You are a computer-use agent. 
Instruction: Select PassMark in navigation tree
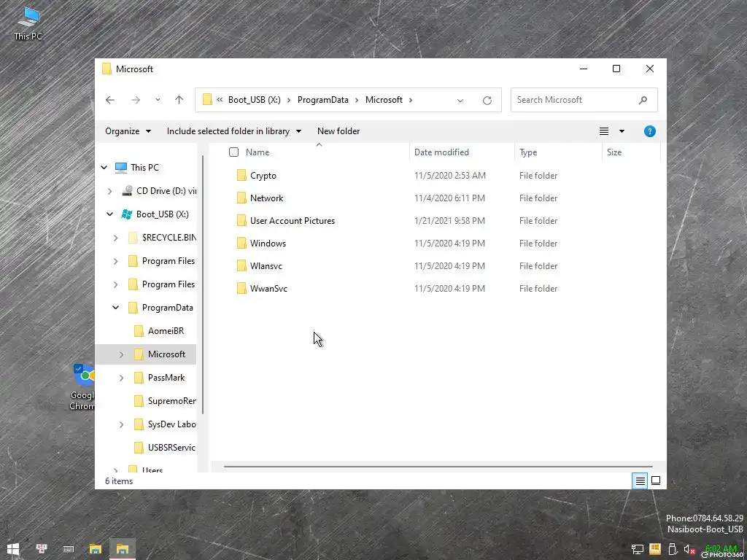click(x=166, y=378)
